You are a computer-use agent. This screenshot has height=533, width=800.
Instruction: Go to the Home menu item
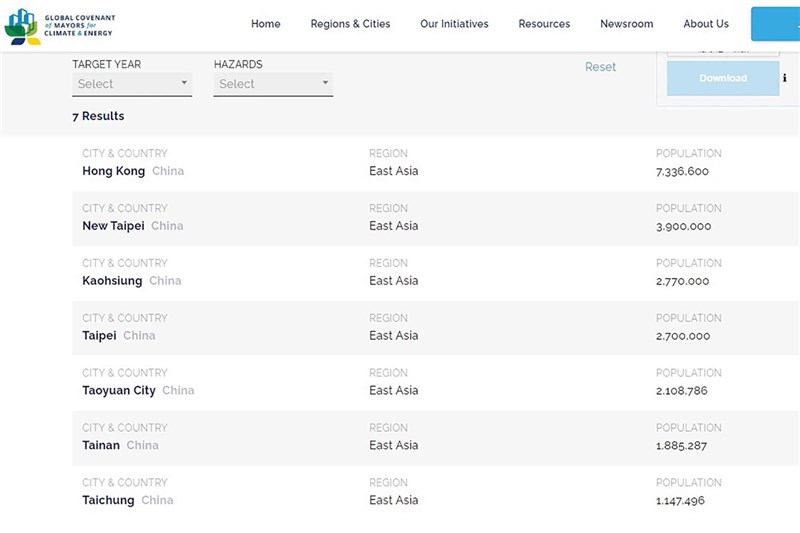click(x=265, y=24)
